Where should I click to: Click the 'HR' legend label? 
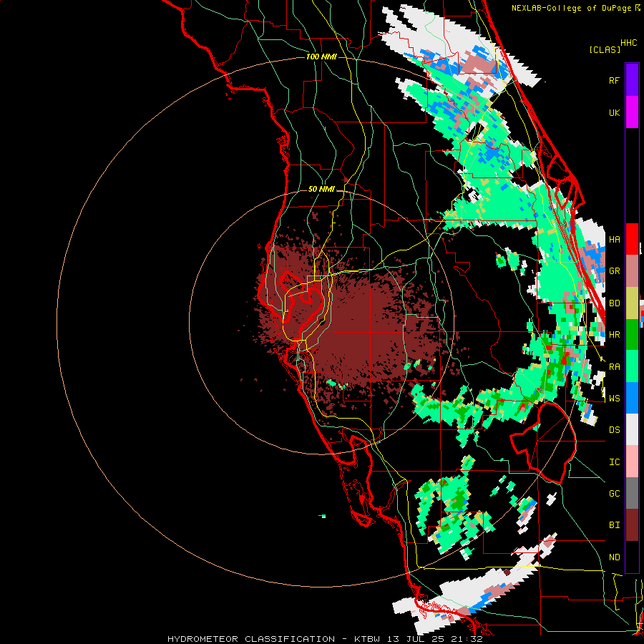[x=614, y=335]
